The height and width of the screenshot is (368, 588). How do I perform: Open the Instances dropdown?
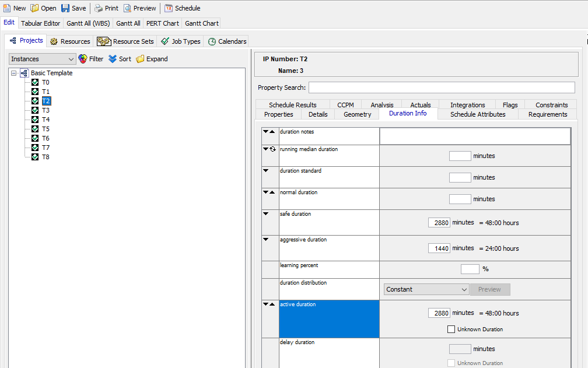coord(43,59)
